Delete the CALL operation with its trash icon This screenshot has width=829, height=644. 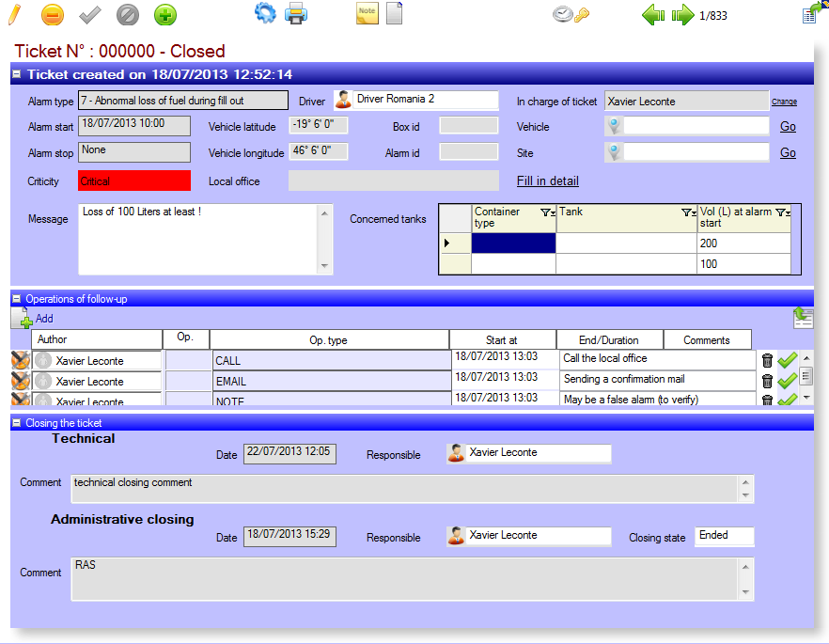click(x=767, y=361)
